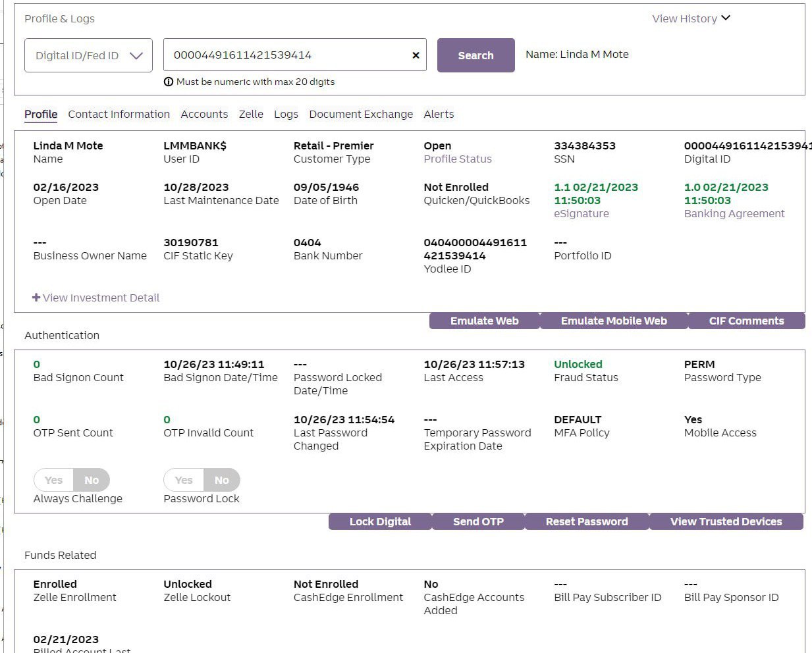Launch Emulate Mobile Web
Screen dimensions: 812x653
click(x=614, y=321)
